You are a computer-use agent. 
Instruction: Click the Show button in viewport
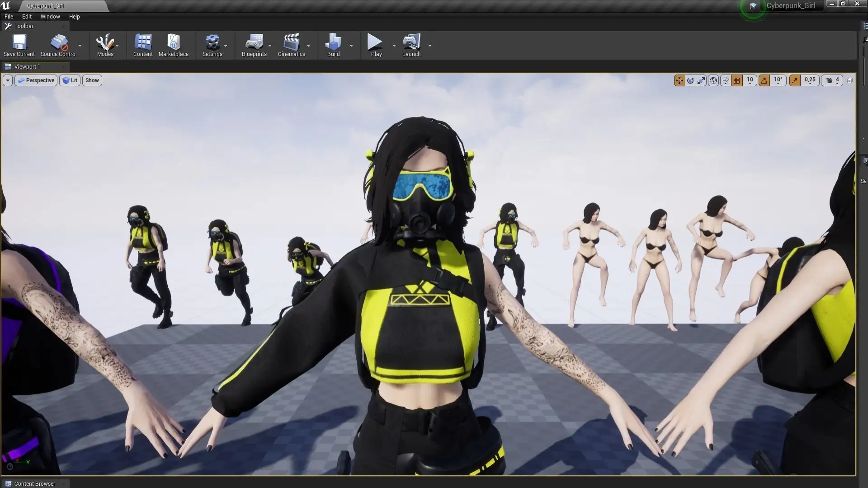(x=92, y=80)
